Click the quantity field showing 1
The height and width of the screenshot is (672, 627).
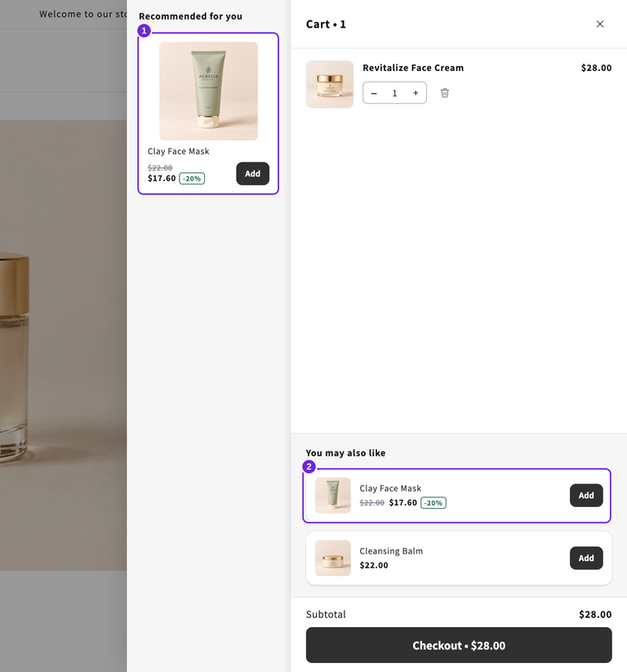pyautogui.click(x=394, y=93)
